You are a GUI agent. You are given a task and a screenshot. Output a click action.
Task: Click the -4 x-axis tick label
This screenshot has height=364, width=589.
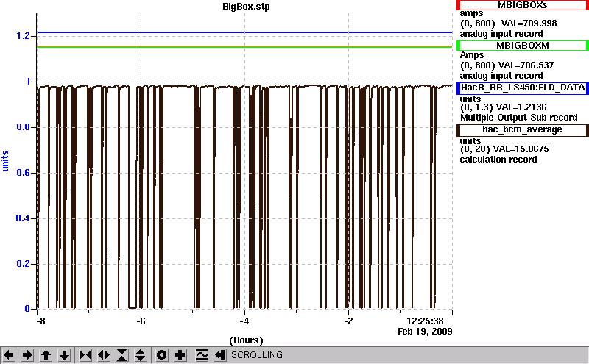244,321
